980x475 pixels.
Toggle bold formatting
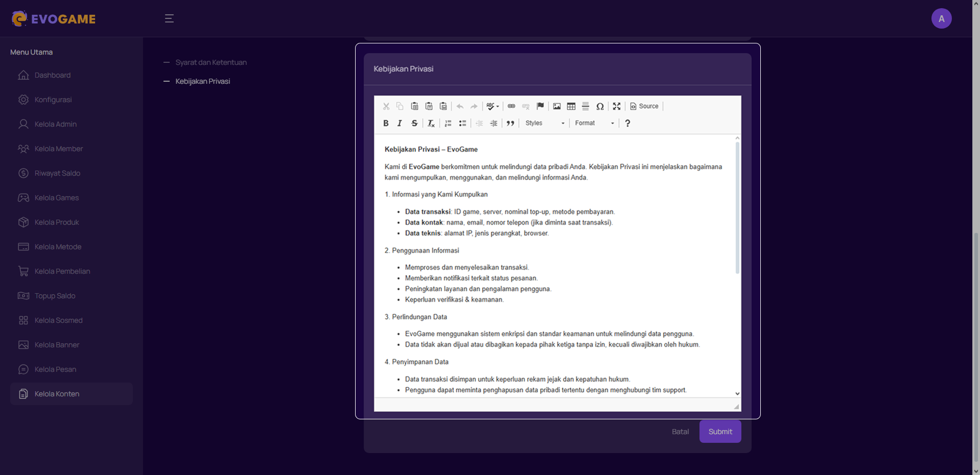[386, 123]
